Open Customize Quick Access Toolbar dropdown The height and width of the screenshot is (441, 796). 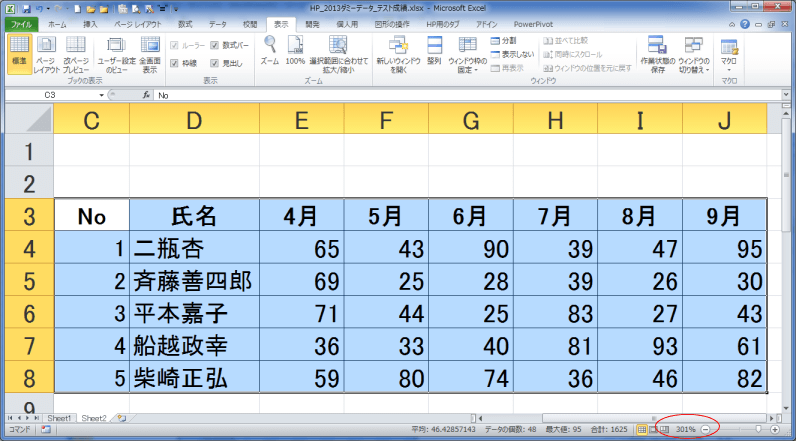pos(176,9)
